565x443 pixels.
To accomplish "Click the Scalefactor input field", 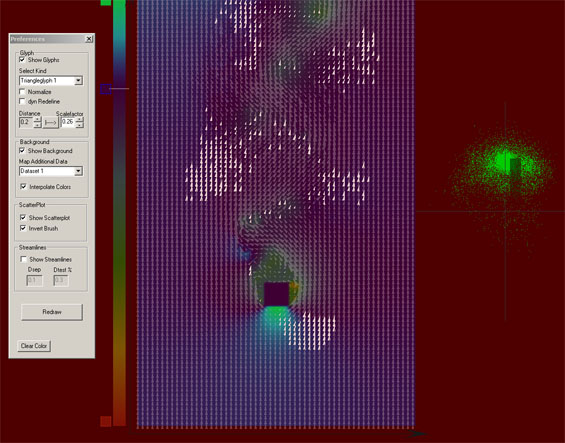I will (68, 122).
